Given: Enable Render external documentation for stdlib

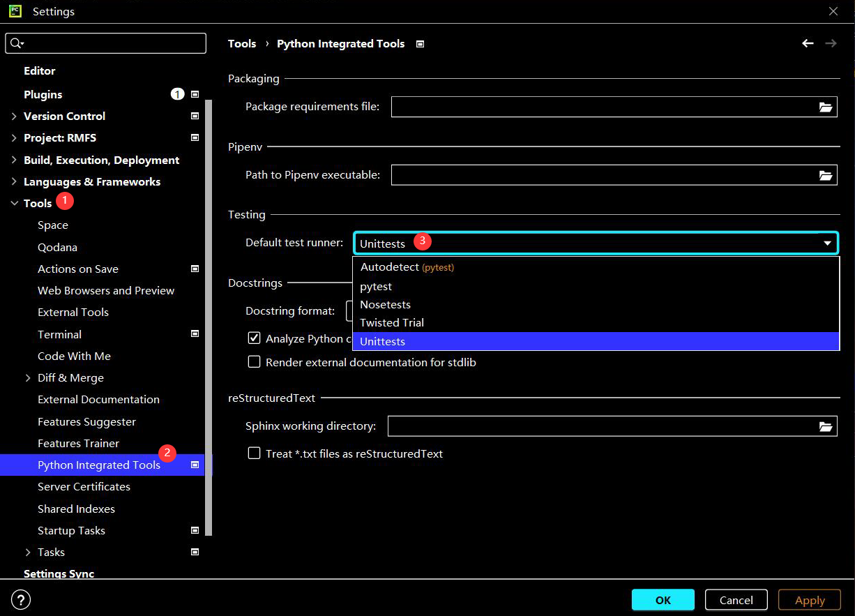Looking at the screenshot, I should click(255, 362).
